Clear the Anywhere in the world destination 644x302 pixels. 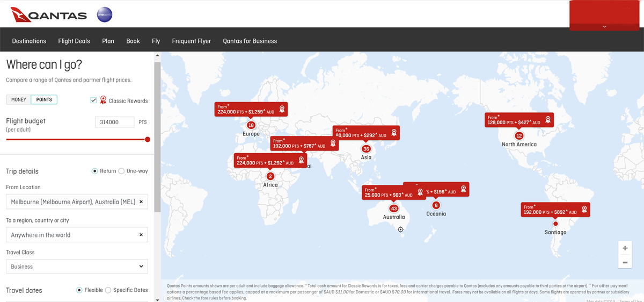click(x=141, y=235)
